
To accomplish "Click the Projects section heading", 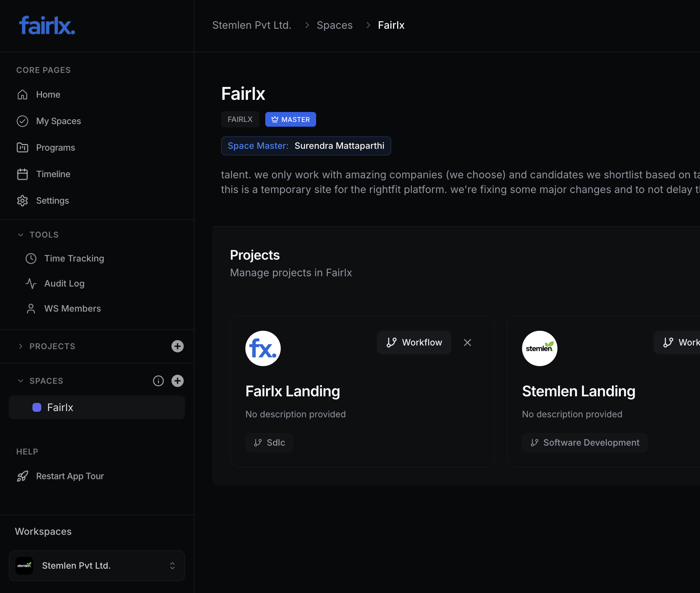I will [x=255, y=255].
